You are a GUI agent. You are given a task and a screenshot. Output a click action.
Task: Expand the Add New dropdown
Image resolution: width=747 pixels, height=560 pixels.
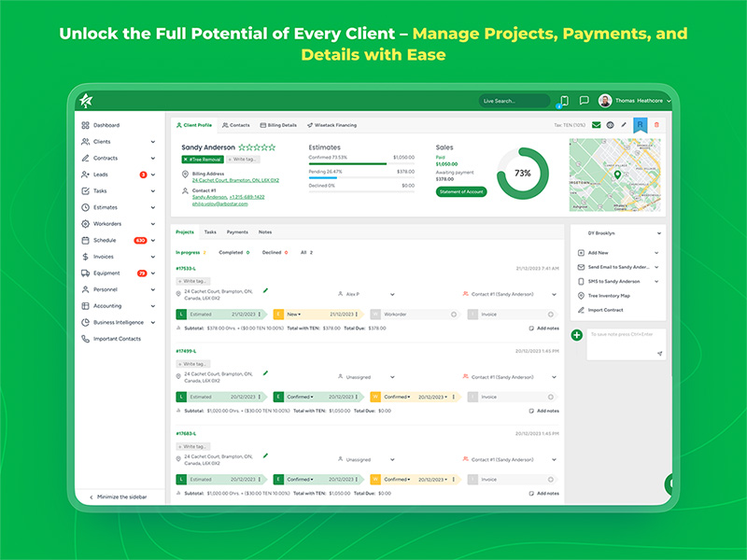pyautogui.click(x=656, y=253)
